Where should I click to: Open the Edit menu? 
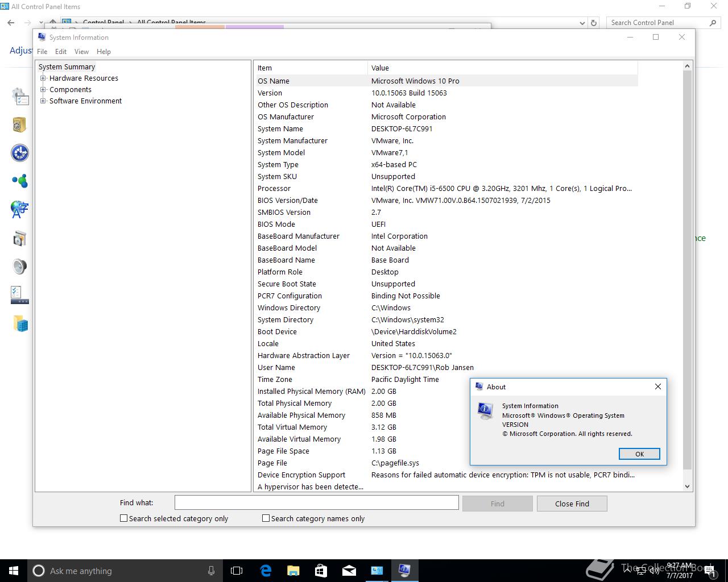tap(61, 51)
